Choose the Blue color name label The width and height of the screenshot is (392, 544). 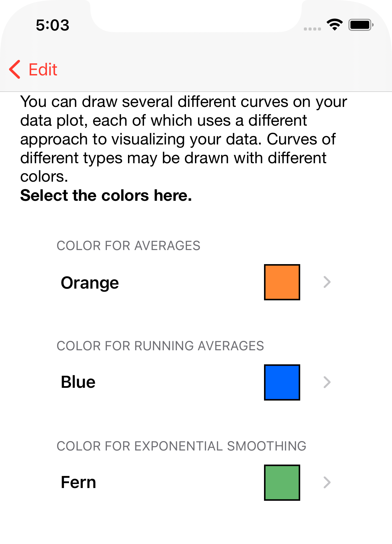pyautogui.click(x=78, y=382)
